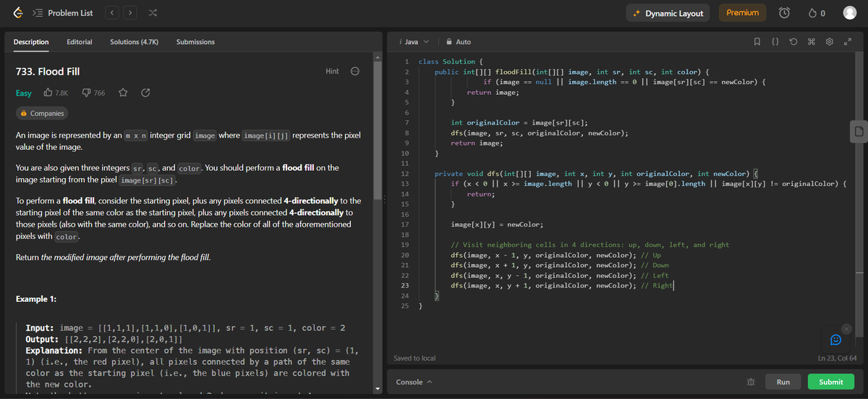868x399 pixels.
Task: Open the streak flame counter
Action: (818, 13)
